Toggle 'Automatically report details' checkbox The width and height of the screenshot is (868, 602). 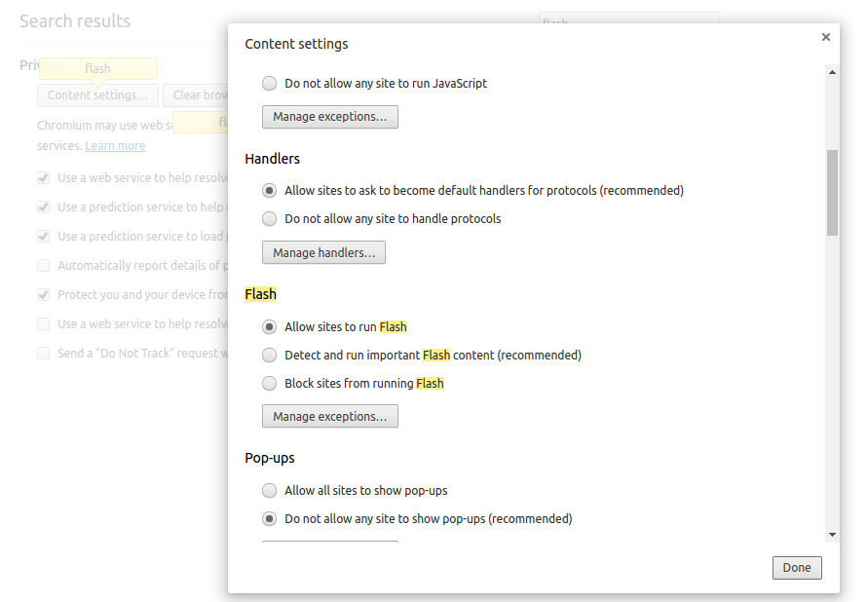(43, 266)
